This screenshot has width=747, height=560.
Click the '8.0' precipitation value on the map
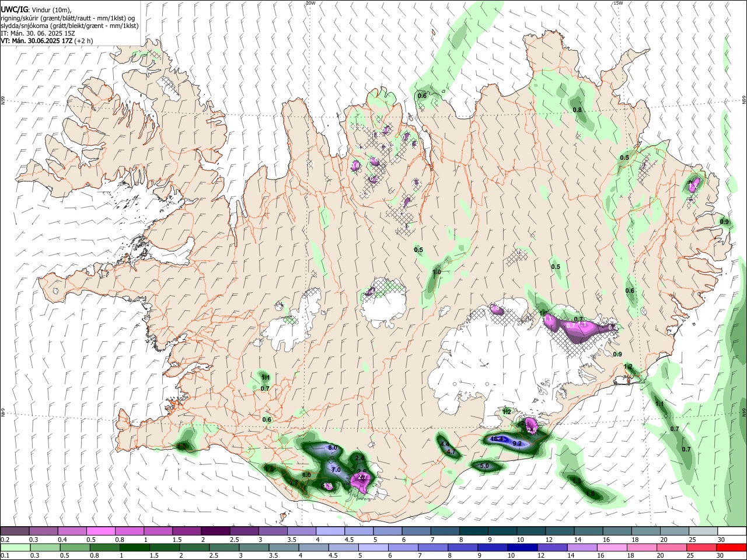333,448
